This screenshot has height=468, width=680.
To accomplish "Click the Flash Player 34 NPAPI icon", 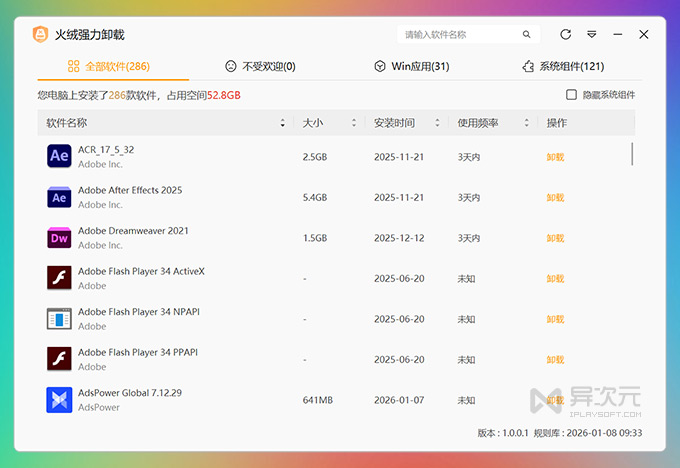I will 59,319.
